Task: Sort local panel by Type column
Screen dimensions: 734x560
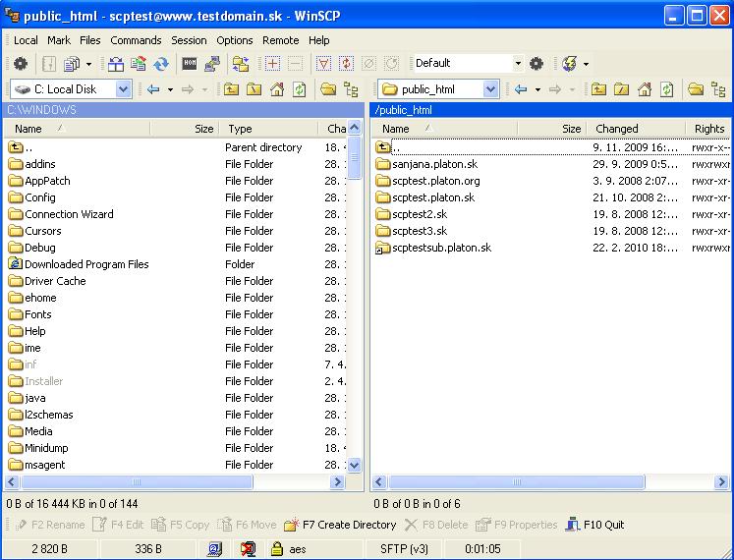Action: point(268,129)
